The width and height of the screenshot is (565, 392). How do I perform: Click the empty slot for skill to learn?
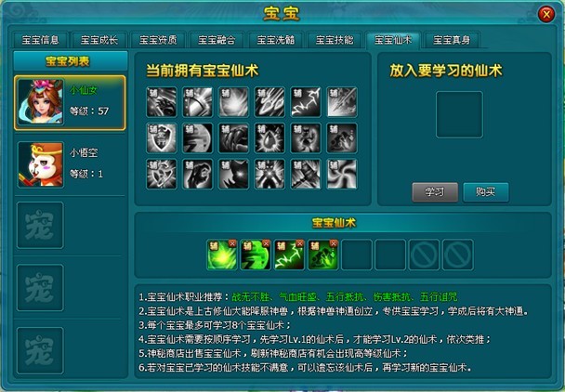coord(459,114)
